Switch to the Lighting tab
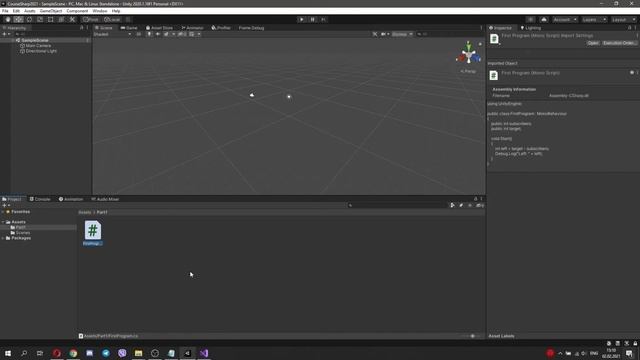The image size is (640, 360). pos(531,28)
